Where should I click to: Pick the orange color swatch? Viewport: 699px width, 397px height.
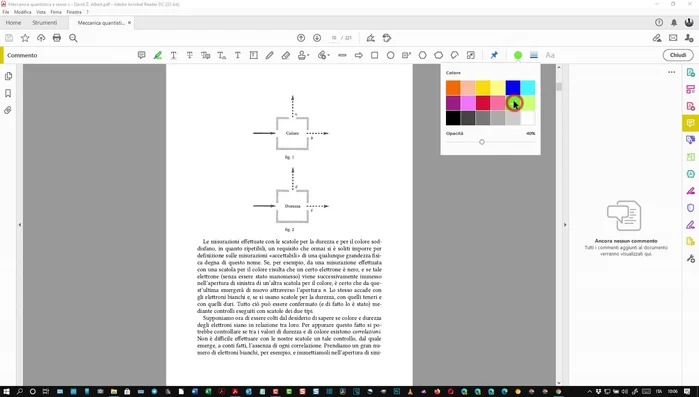(x=453, y=88)
